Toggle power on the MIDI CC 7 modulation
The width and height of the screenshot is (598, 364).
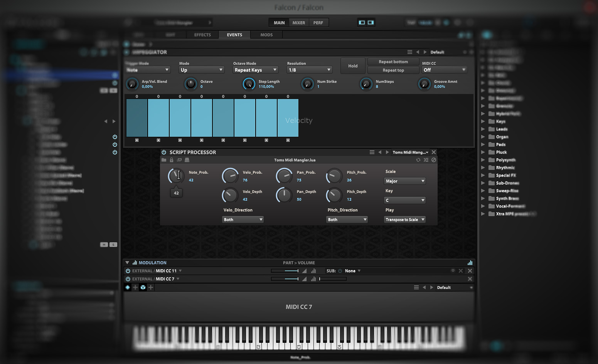(128, 278)
